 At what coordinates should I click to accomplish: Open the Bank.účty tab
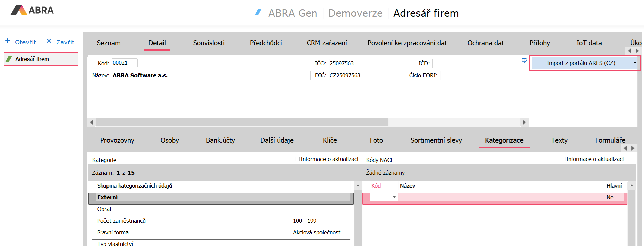(x=220, y=140)
